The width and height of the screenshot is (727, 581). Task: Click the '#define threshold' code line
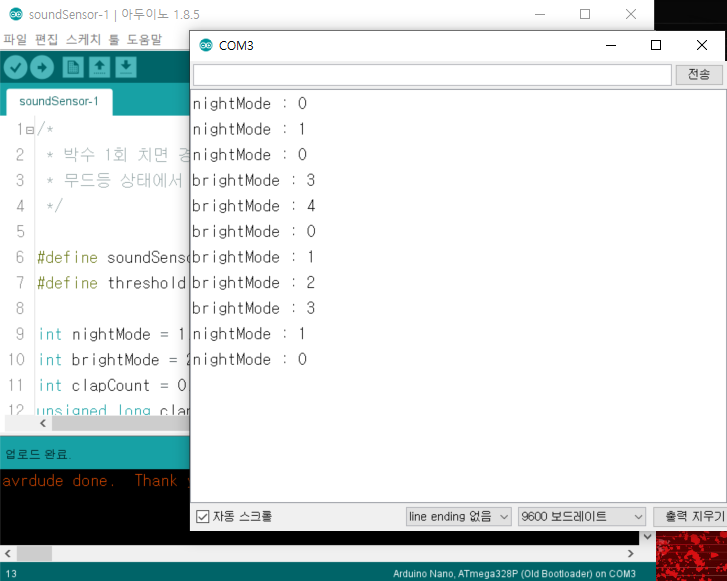(112, 283)
